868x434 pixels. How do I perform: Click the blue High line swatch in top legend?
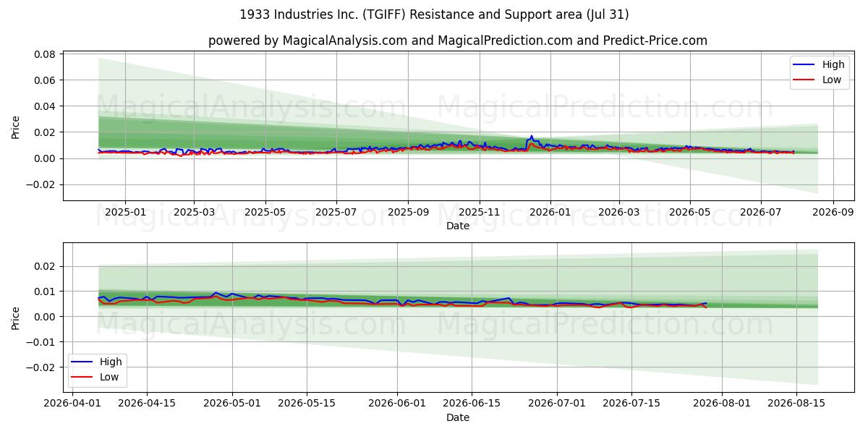tap(804, 65)
